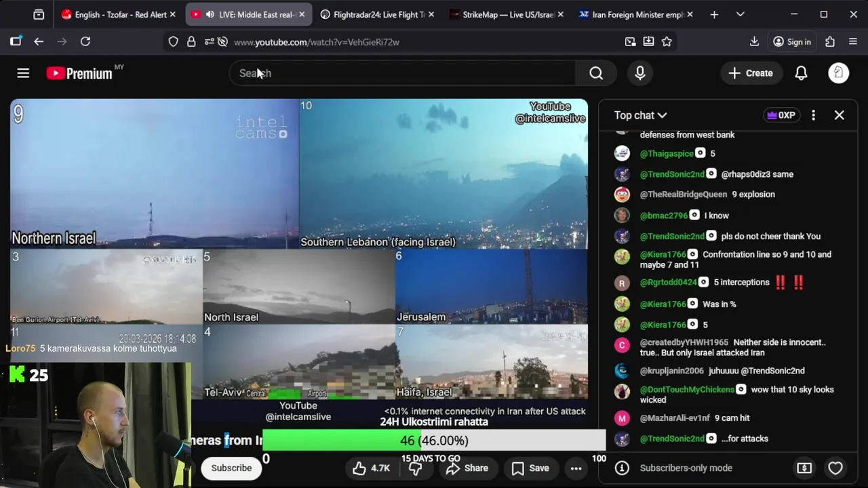Open the 0XP points badge
Screen dimensions: 868x488
[x=781, y=115]
